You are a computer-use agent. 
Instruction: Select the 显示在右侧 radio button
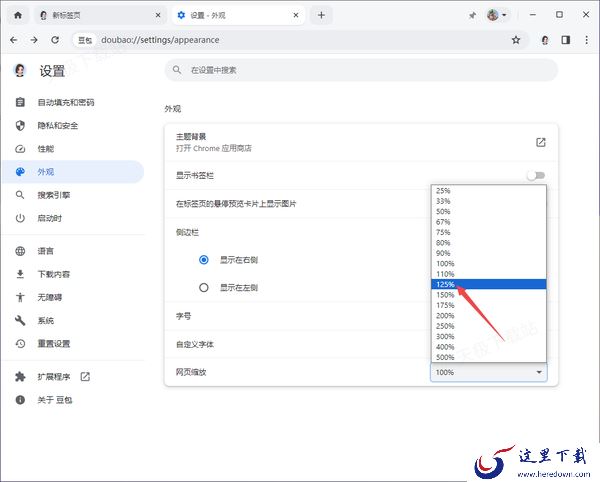pos(204,259)
